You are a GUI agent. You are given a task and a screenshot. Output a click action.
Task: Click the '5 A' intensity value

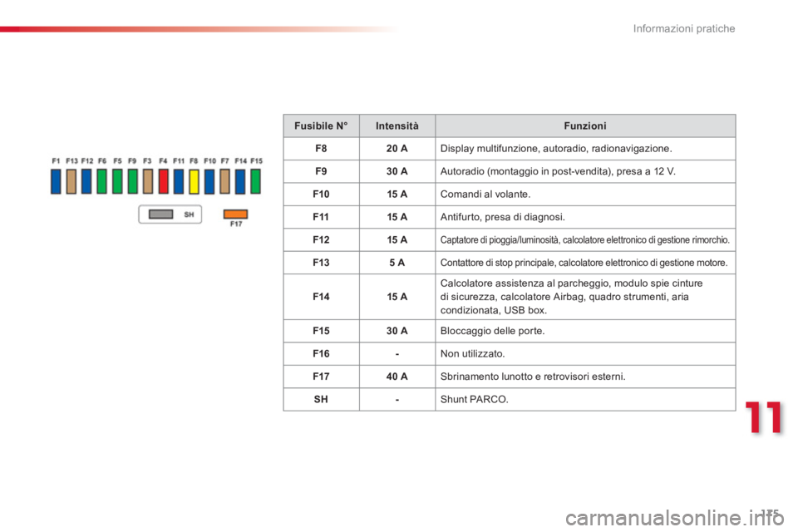[x=397, y=263]
